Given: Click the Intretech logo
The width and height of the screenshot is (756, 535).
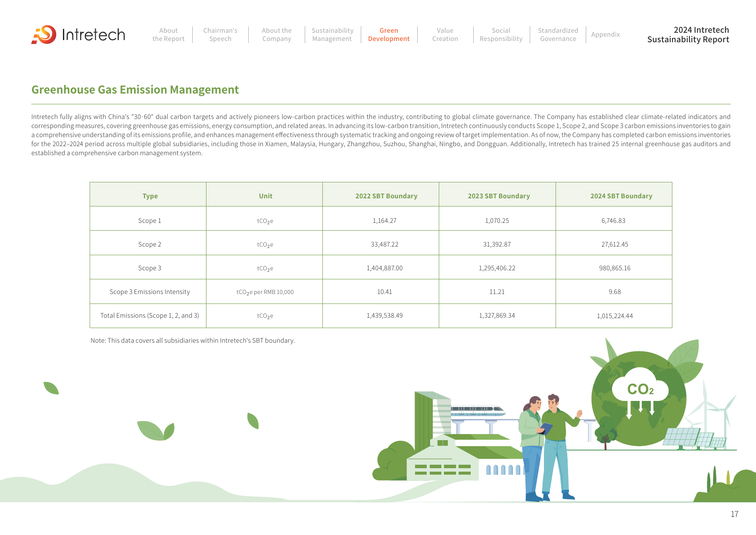Looking at the screenshot, I should (x=78, y=34).
